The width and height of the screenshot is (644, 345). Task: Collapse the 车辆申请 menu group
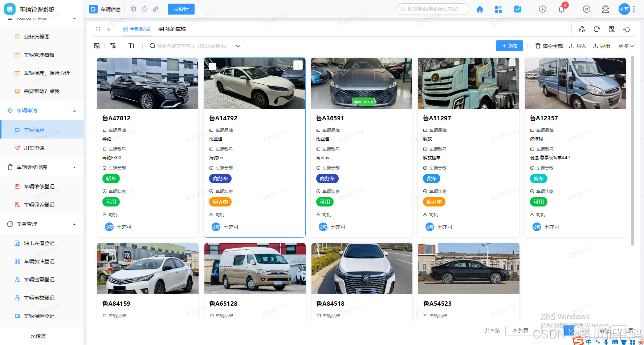[x=74, y=111]
